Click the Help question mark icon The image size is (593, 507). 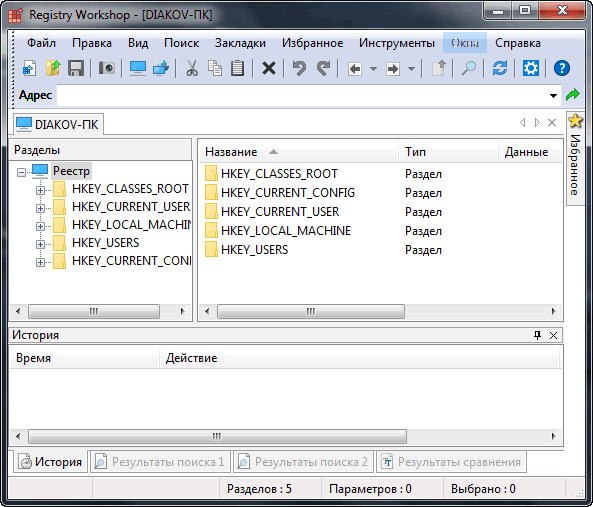[x=562, y=68]
